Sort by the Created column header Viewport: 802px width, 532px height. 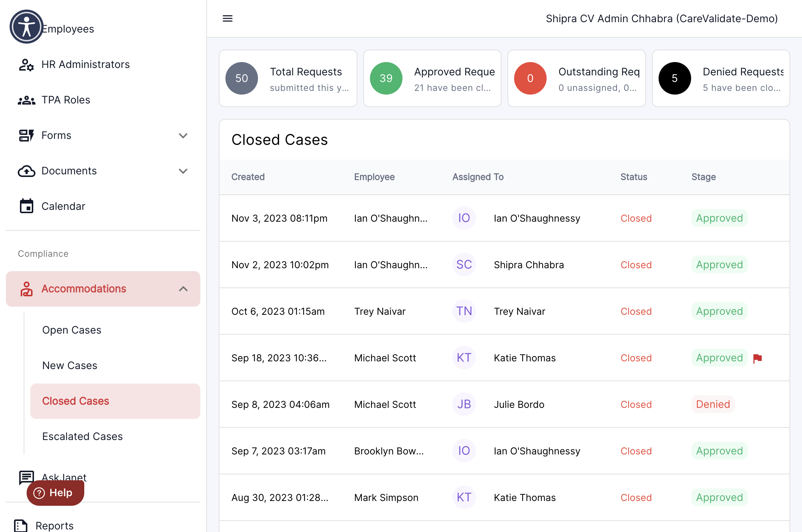point(248,177)
